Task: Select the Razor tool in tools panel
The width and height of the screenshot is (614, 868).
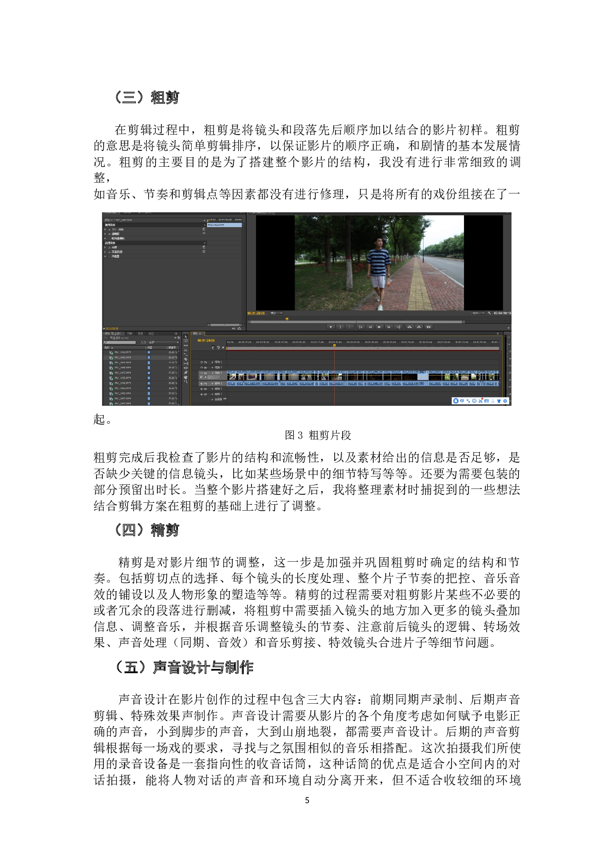Action: coord(186,359)
